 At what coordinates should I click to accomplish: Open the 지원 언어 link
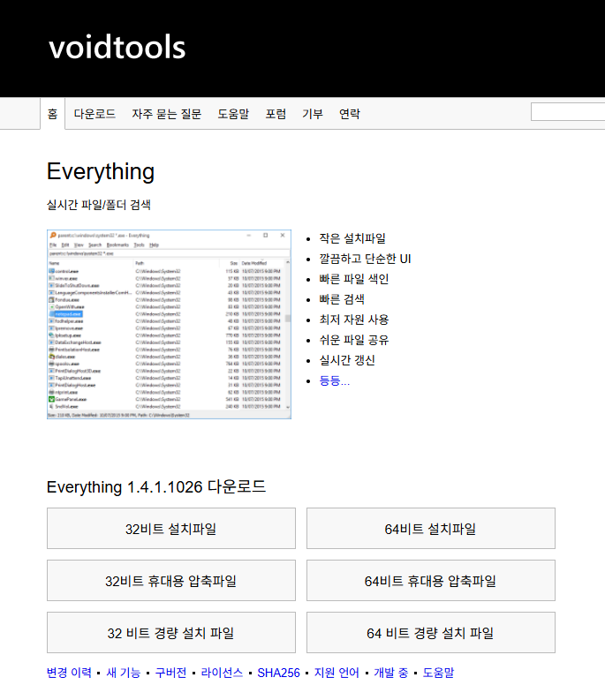[337, 673]
